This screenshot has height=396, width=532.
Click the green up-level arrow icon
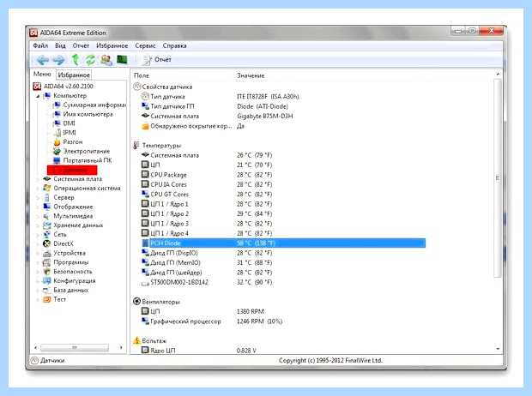76,60
